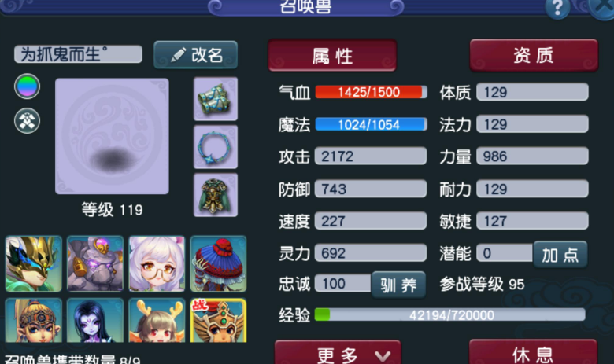Screen dimensions: 614x364
Task: Choose the golden masked pet portrait
Action: (x=33, y=263)
